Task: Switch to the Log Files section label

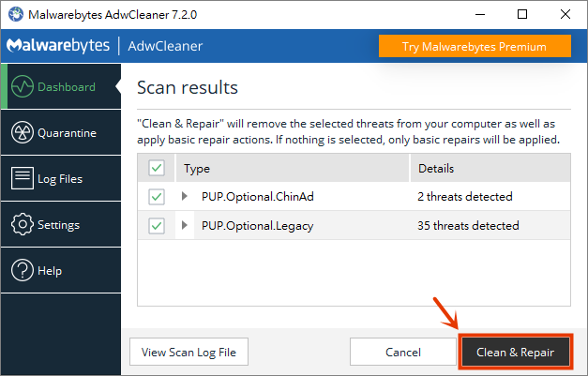Action: 60,179
